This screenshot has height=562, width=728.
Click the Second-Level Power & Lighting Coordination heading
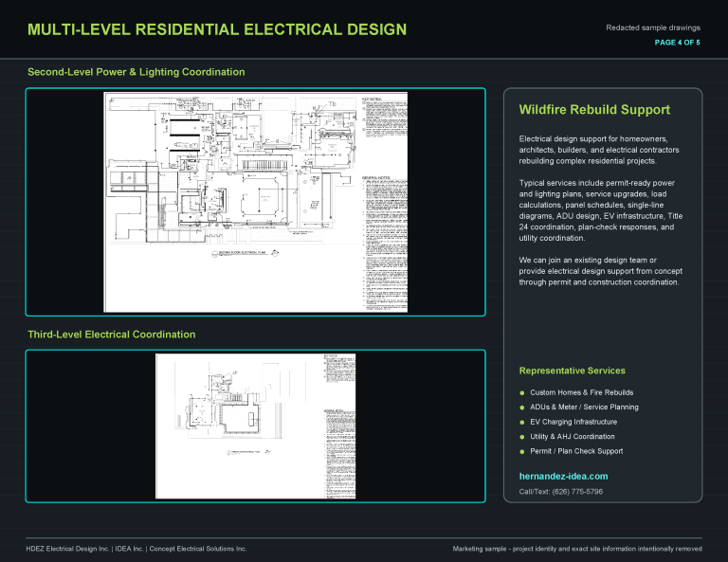pyautogui.click(x=136, y=72)
